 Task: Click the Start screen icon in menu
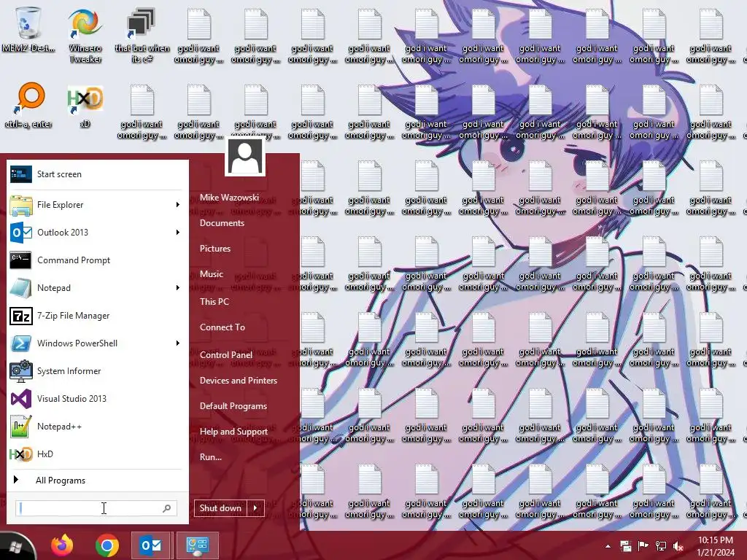click(21, 174)
